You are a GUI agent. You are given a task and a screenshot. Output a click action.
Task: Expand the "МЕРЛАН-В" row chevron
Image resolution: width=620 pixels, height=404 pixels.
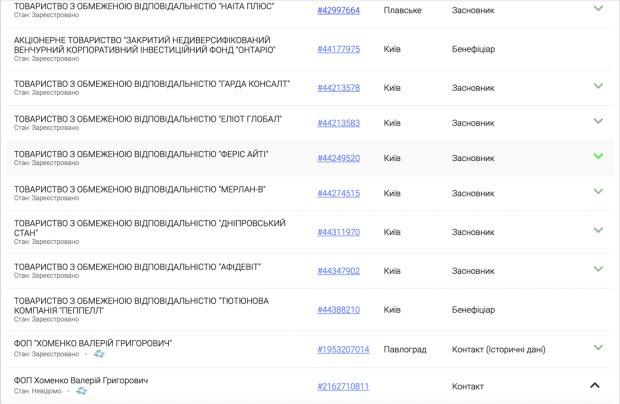[x=598, y=192]
